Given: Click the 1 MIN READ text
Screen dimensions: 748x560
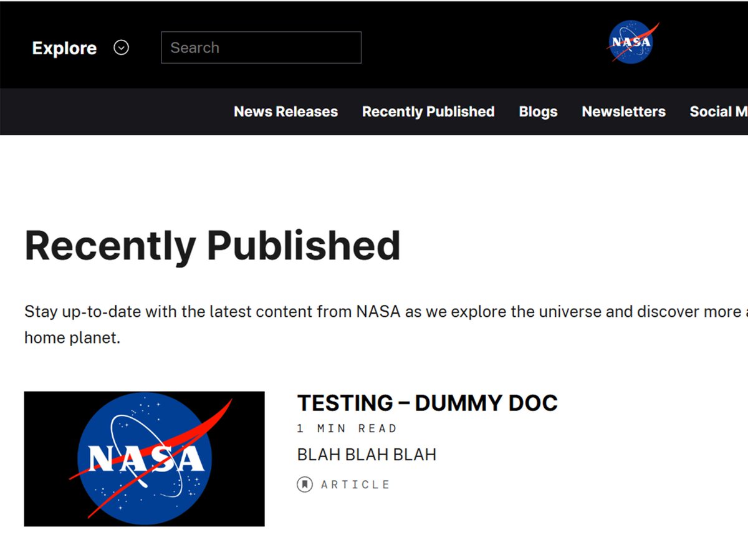Looking at the screenshot, I should coord(347,428).
